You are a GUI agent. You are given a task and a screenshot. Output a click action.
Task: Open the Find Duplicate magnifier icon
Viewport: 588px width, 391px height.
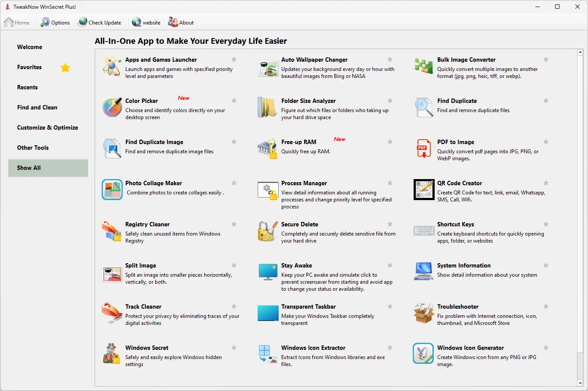coord(424,108)
